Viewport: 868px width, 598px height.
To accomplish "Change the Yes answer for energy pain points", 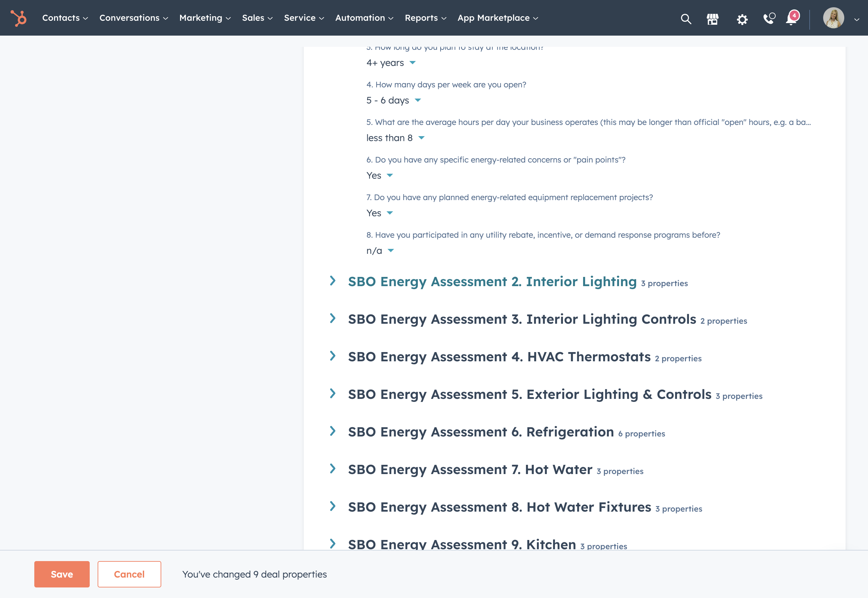I will (x=379, y=175).
